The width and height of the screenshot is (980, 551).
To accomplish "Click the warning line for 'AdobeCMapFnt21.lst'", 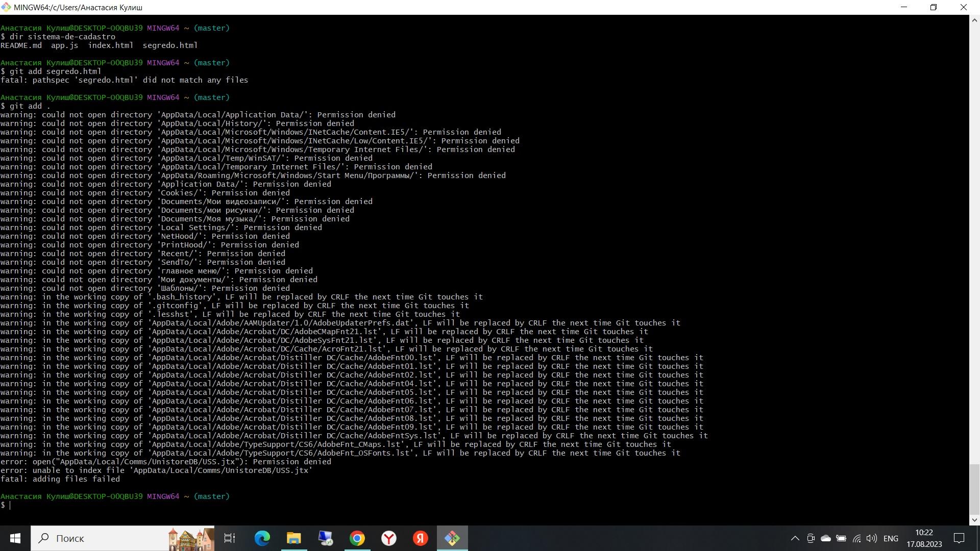I will coord(324,332).
